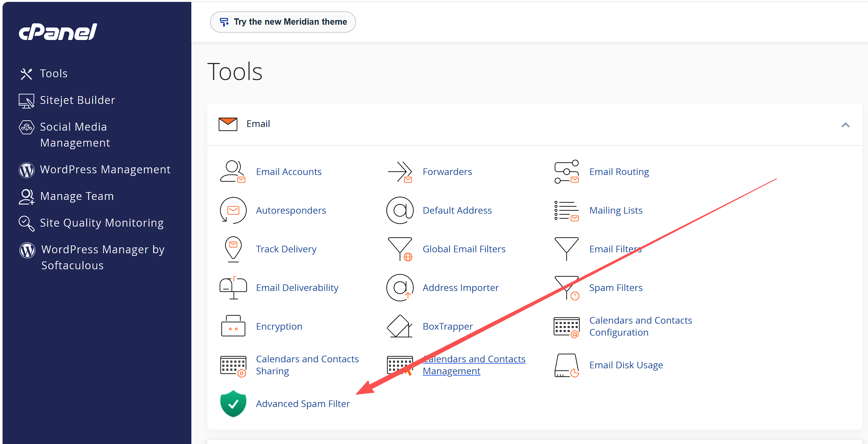Click the Mailing Lists icon
Viewport: 868px width, 444px height.
tap(566, 211)
